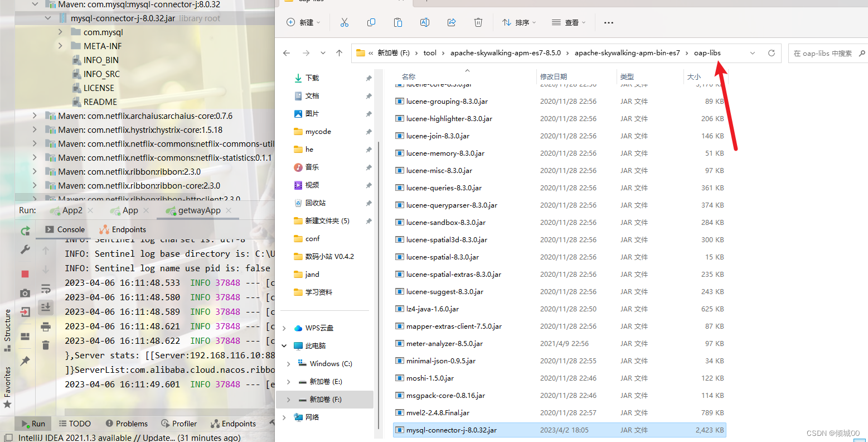The image size is (868, 442).
Task: Unpin 下载 from quick access
Action: [368, 78]
